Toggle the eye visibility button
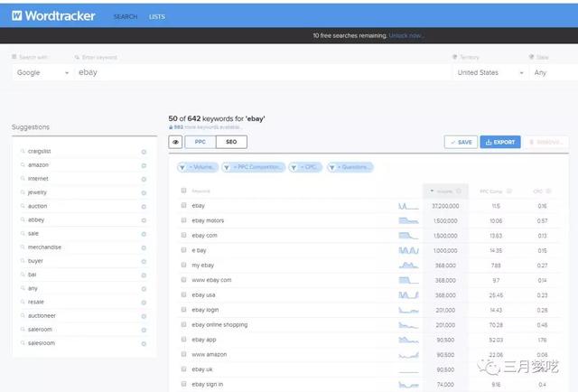This screenshot has width=578, height=392. [175, 142]
